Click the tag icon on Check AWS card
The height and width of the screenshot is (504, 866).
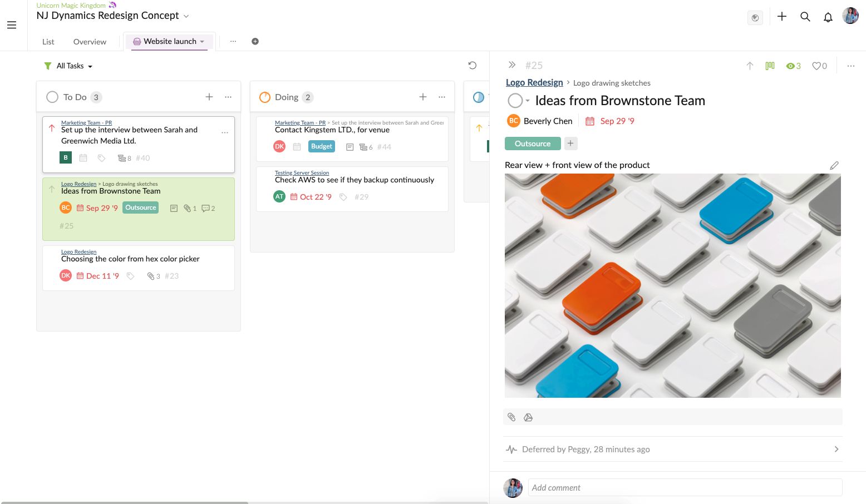(343, 197)
